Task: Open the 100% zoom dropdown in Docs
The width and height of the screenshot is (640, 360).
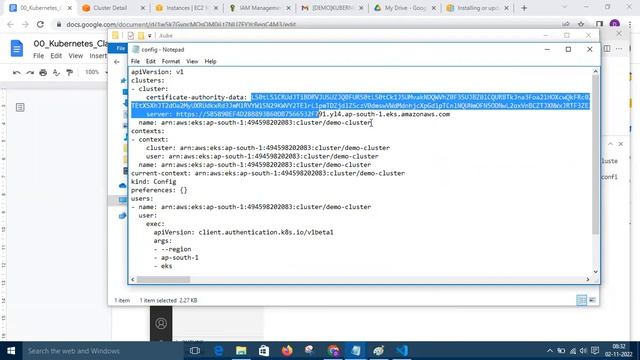Action: [96, 72]
